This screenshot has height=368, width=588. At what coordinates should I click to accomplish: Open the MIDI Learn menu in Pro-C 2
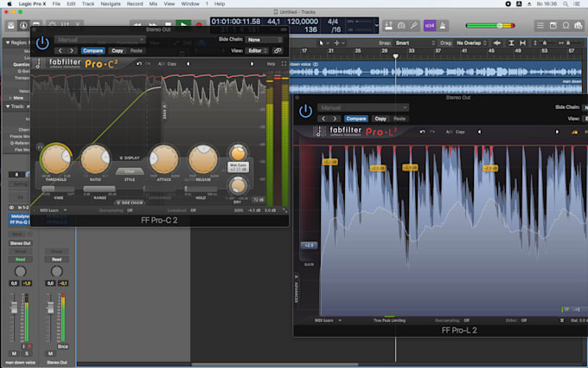point(53,210)
